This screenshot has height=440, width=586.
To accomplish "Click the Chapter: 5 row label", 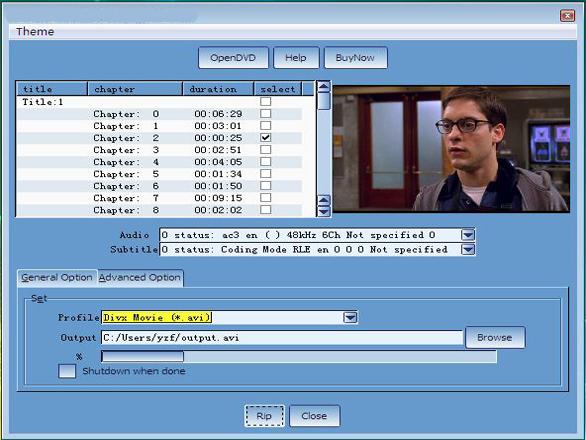I will (x=126, y=174).
